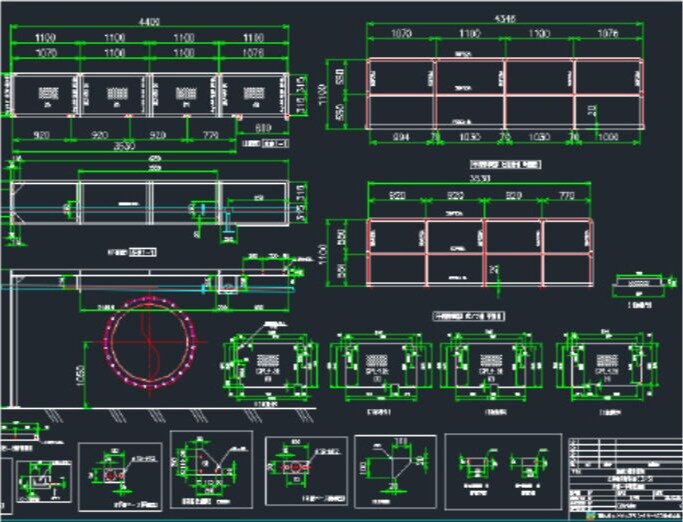Click the 4400 overall dimension text
Image resolution: width=683 pixels, height=522 pixels.
(x=148, y=21)
